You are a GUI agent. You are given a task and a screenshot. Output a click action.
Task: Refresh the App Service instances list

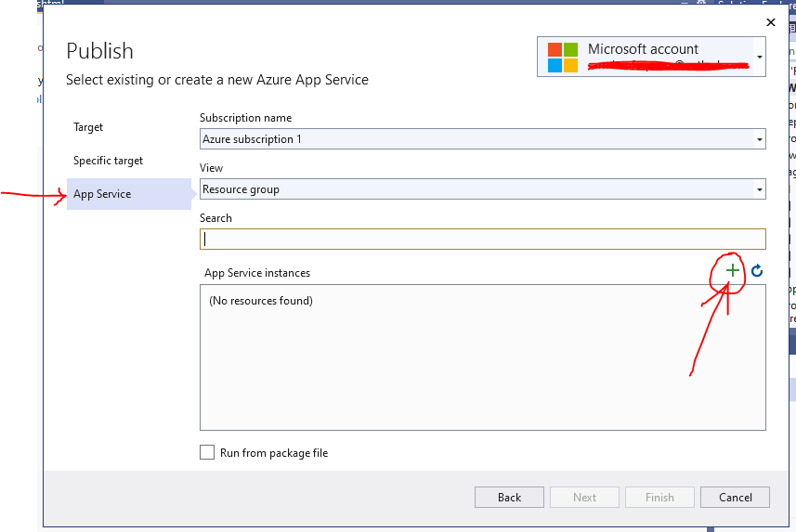757,270
